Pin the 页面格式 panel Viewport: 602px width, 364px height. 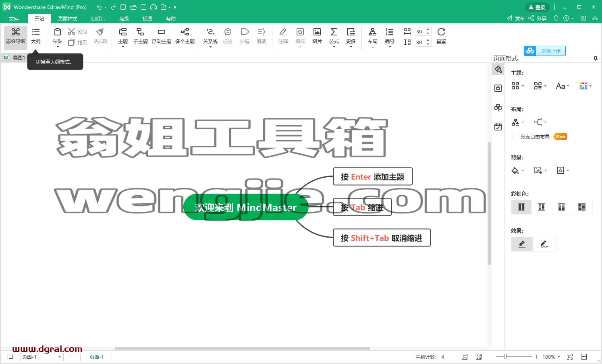pyautogui.click(x=596, y=58)
